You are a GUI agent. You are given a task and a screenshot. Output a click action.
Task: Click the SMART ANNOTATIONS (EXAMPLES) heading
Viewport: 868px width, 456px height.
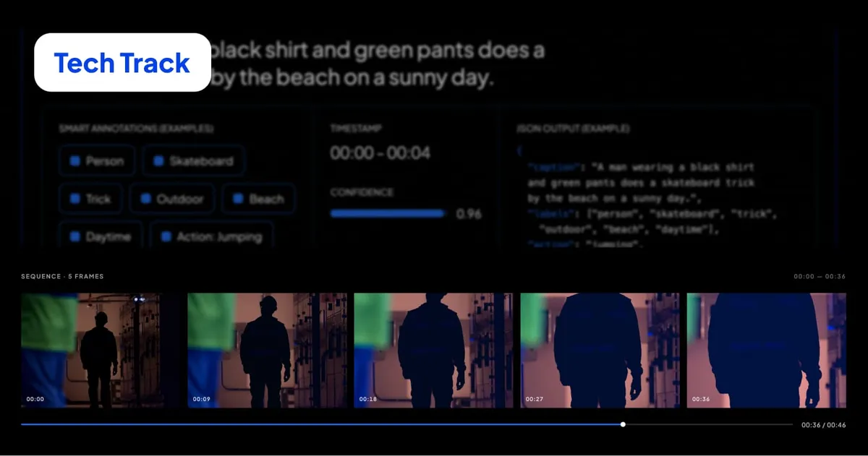point(136,128)
